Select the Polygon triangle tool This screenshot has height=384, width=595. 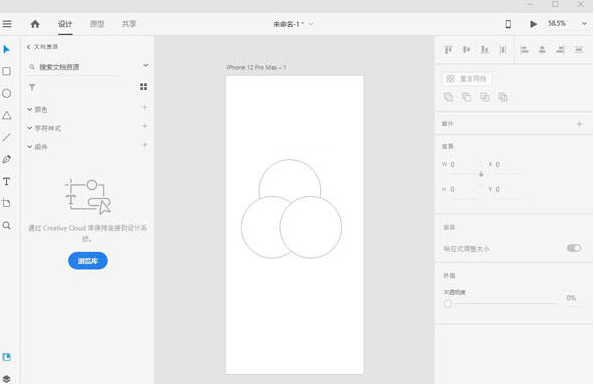[x=6, y=115]
